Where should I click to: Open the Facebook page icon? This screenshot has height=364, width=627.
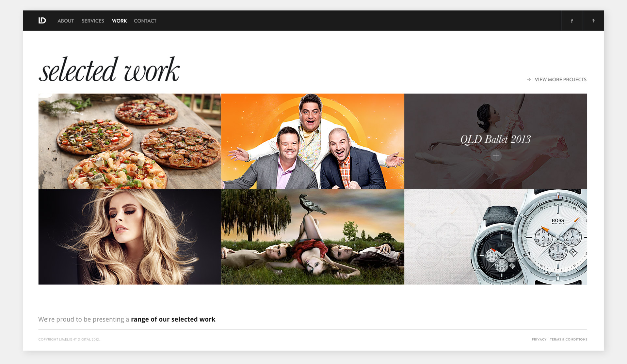(x=572, y=21)
